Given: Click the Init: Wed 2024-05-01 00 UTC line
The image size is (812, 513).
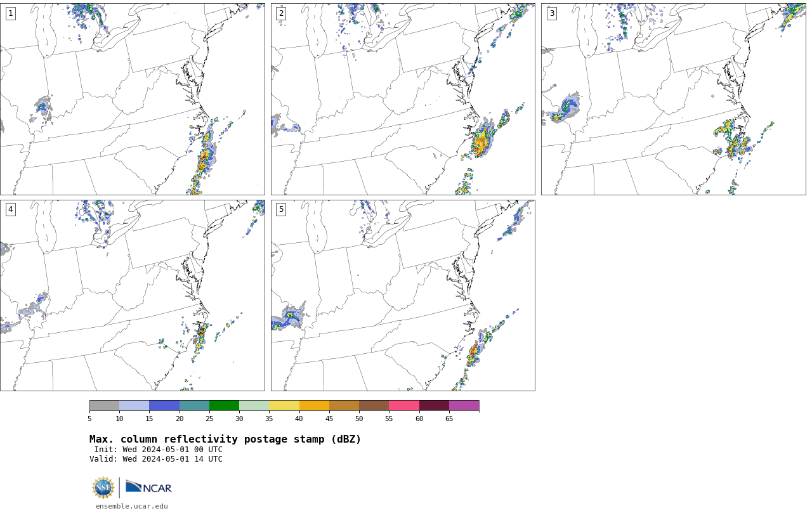Looking at the screenshot, I should [159, 450].
